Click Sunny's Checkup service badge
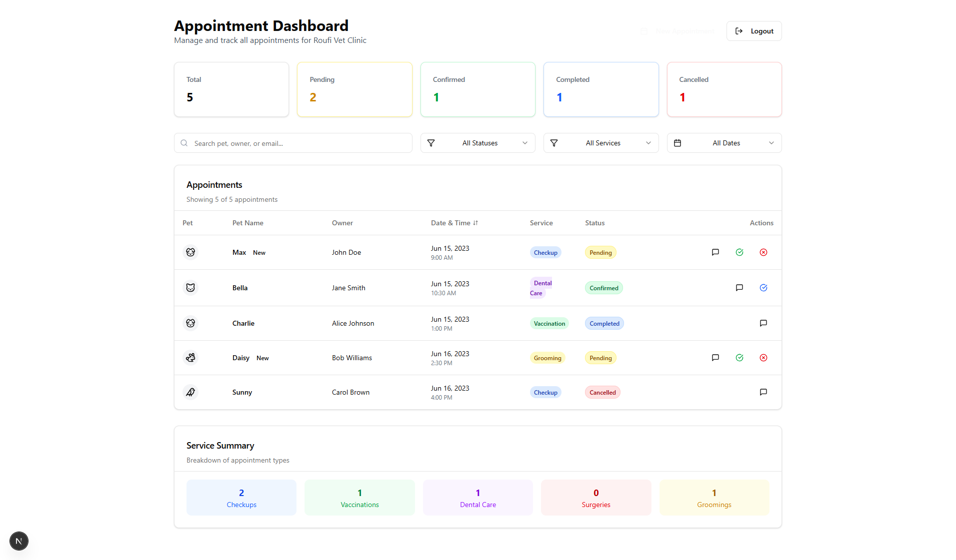The image size is (956, 560). 545,393
